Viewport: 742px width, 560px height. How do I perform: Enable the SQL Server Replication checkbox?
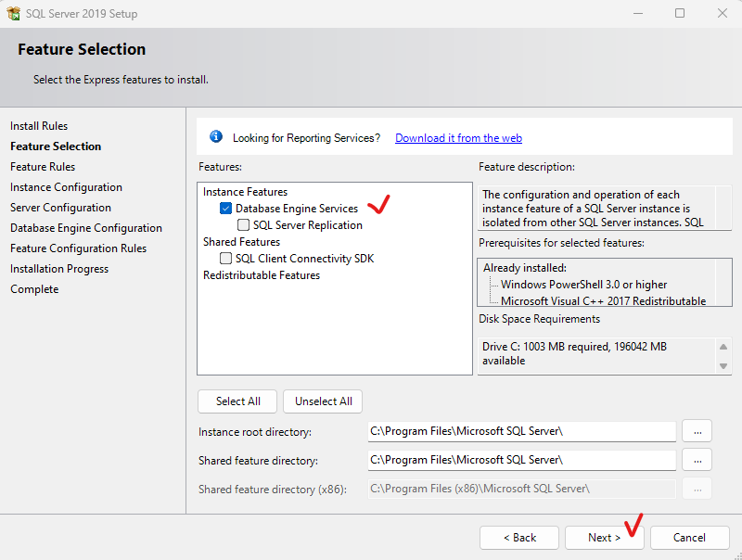click(x=243, y=224)
